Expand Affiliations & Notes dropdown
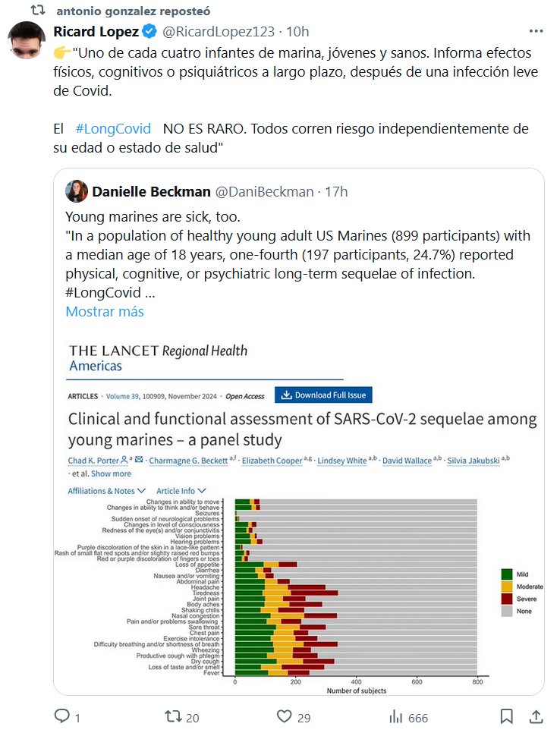The image size is (560, 733). pos(107,491)
